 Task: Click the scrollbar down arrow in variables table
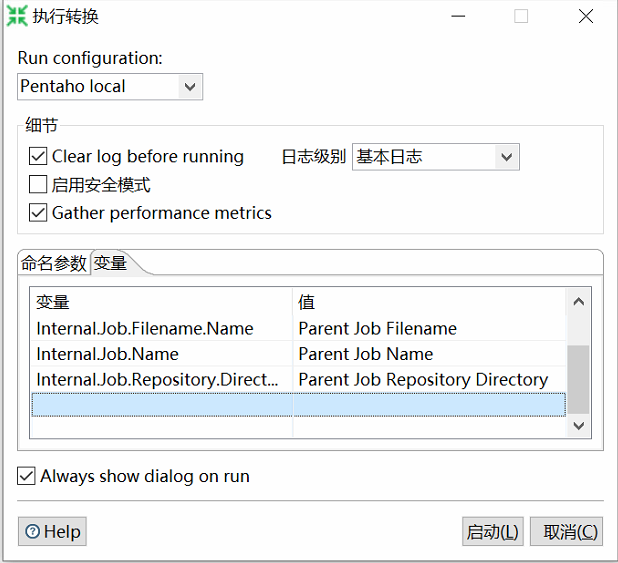click(x=579, y=425)
